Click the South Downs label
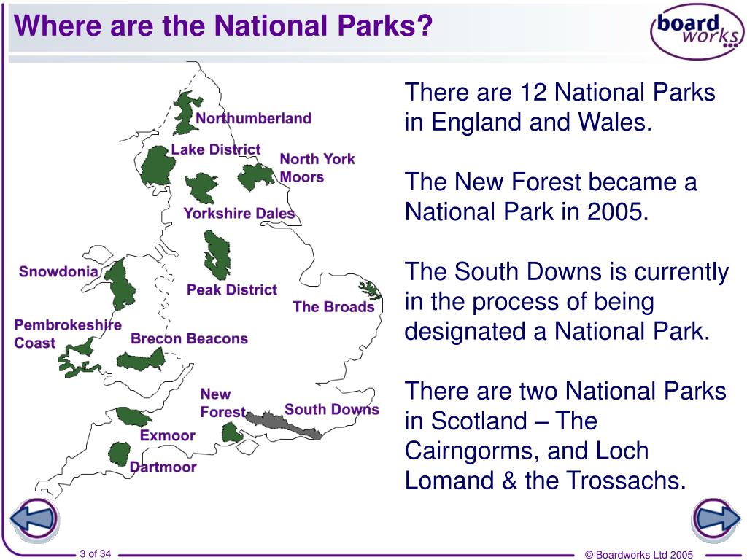 point(332,410)
